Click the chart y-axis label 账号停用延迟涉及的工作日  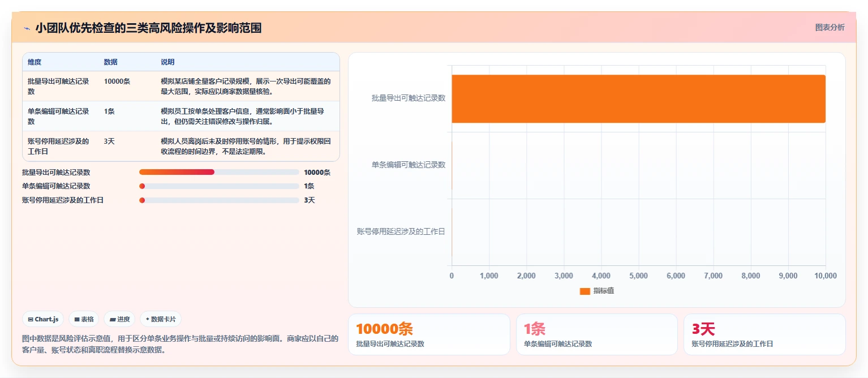pos(401,231)
